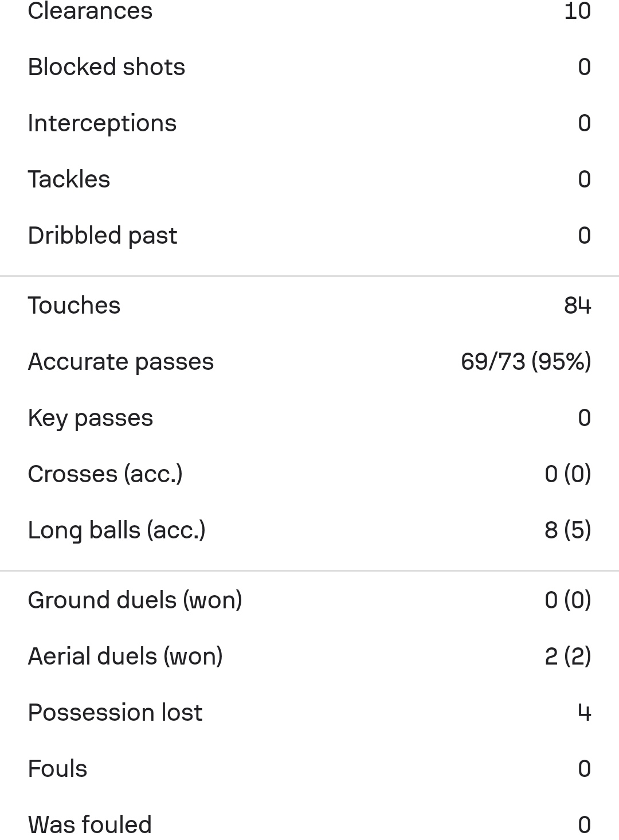The width and height of the screenshot is (619, 840).
Task: Click the 8 (5) long balls value
Action: (567, 530)
